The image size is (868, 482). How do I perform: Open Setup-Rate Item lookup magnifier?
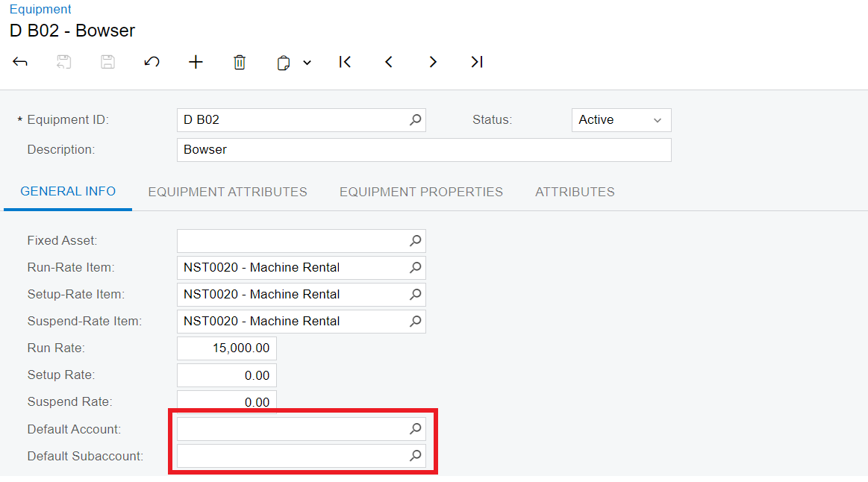415,295
